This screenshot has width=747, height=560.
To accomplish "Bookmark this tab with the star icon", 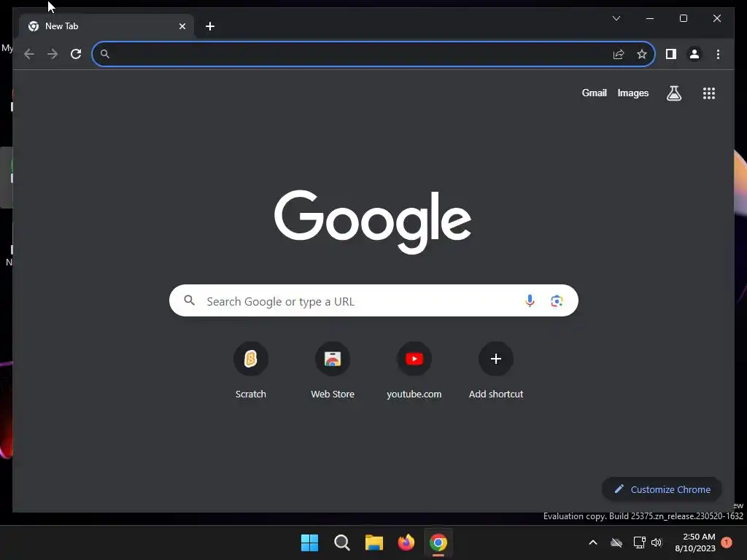I will 642,54.
